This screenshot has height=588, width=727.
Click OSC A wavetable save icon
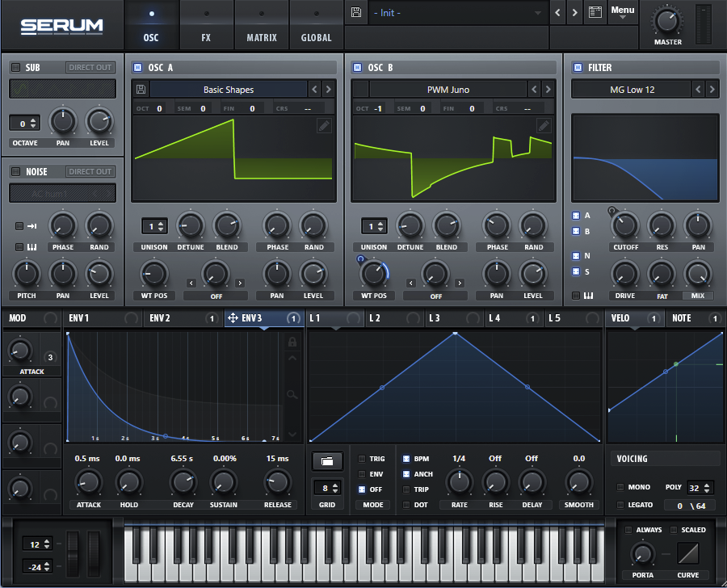(141, 90)
